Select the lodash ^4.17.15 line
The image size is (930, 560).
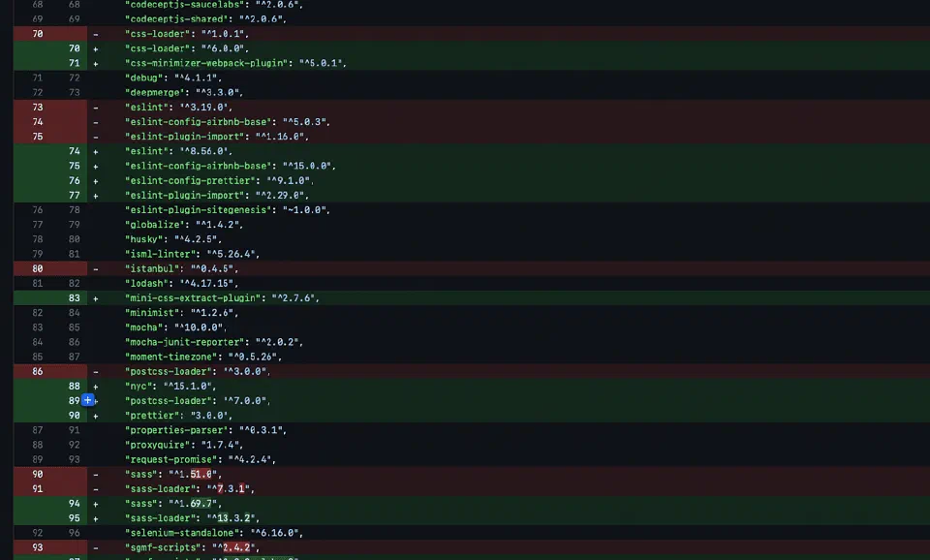click(x=472, y=284)
